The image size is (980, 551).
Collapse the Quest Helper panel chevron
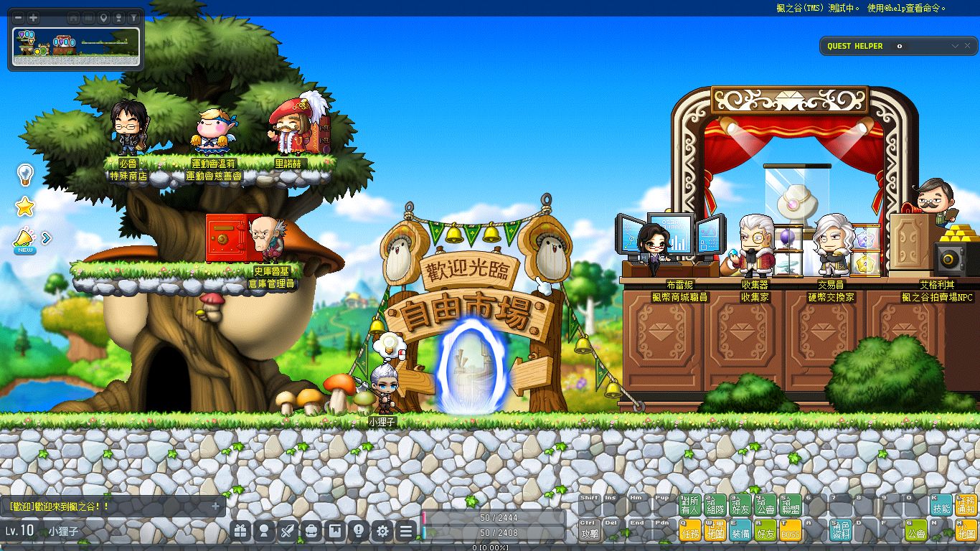(x=955, y=46)
